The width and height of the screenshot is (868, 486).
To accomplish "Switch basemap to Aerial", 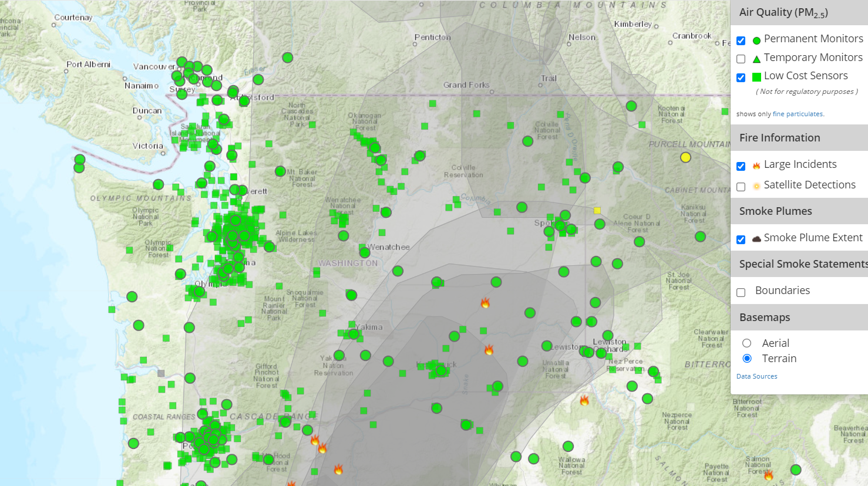I will click(747, 342).
